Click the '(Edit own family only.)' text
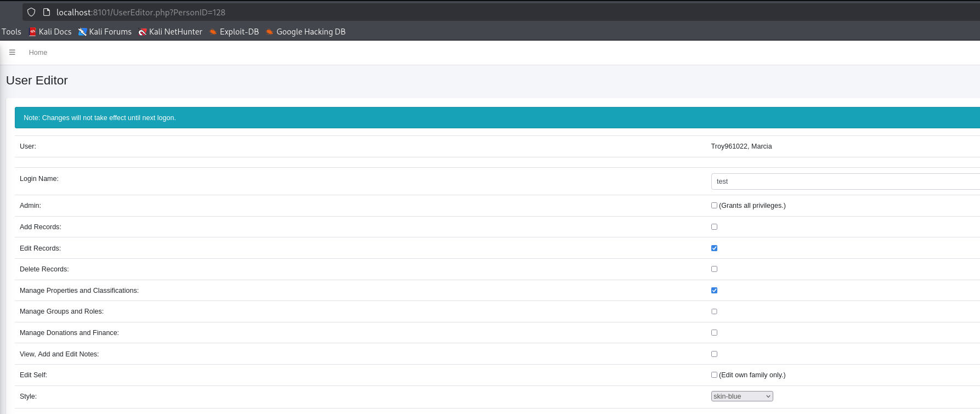The height and width of the screenshot is (414, 980). [x=752, y=375]
